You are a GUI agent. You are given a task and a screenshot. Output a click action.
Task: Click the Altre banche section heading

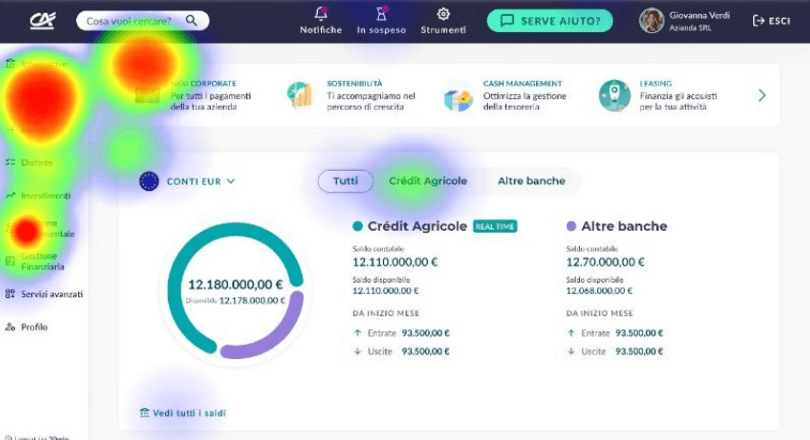point(624,226)
